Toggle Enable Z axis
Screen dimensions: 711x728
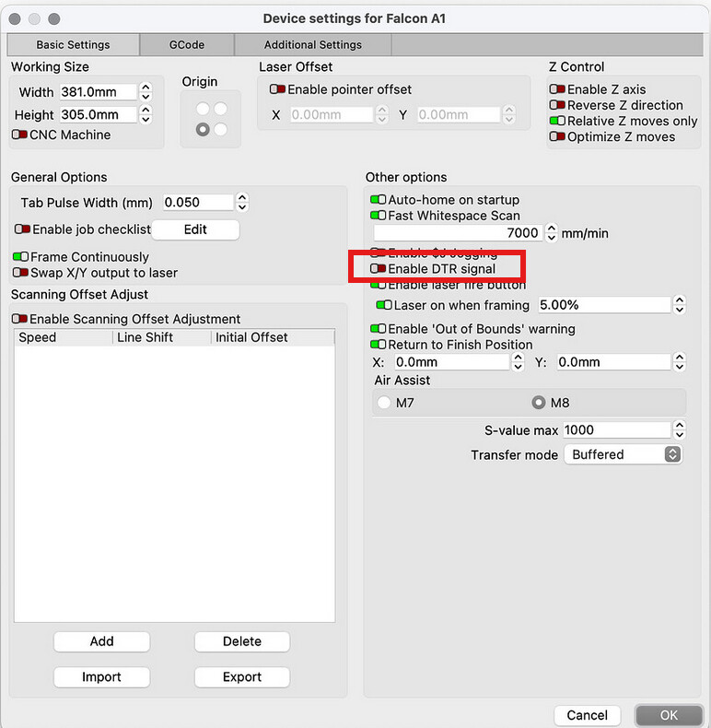click(557, 89)
